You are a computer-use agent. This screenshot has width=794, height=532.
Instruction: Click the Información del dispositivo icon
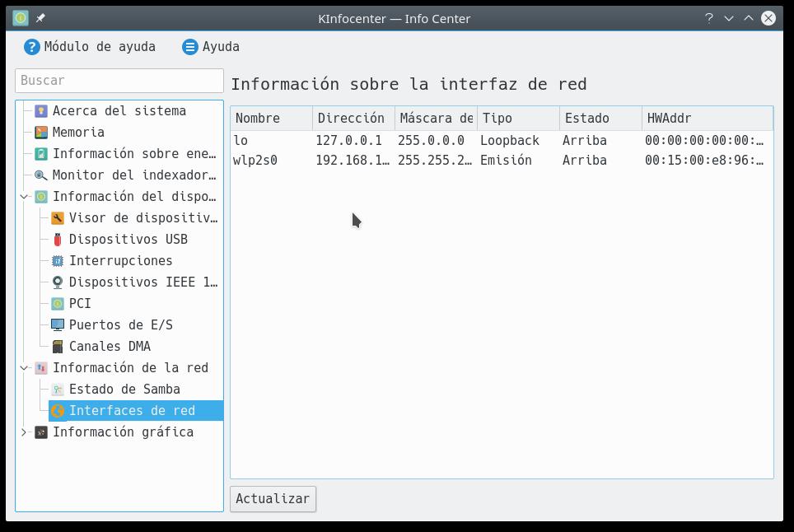coord(41,196)
